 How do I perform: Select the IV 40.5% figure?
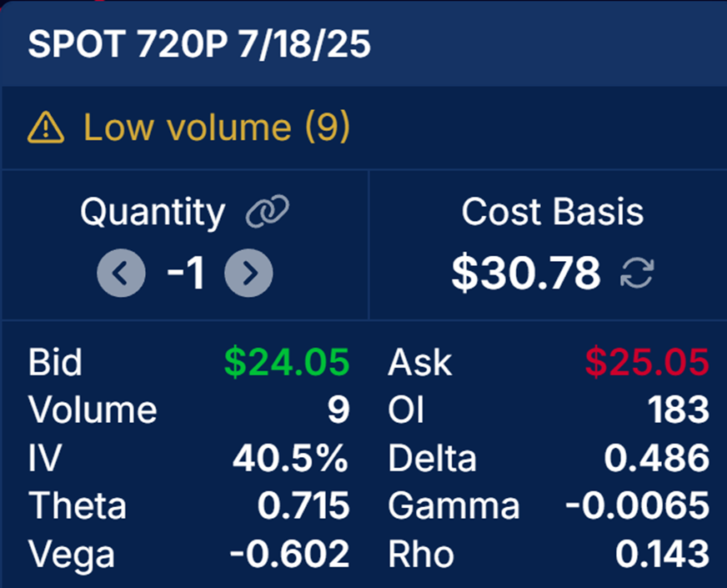[291, 458]
